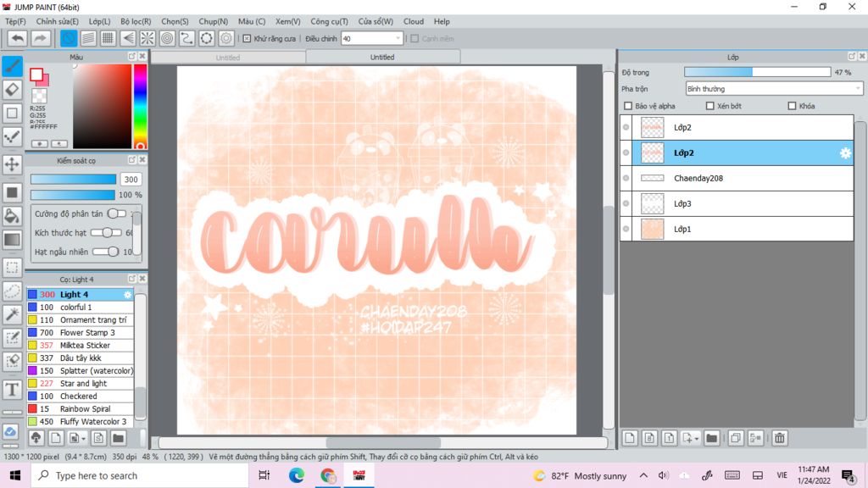Select the Move tool
This screenshot has width=868, height=488.
coord(12,164)
